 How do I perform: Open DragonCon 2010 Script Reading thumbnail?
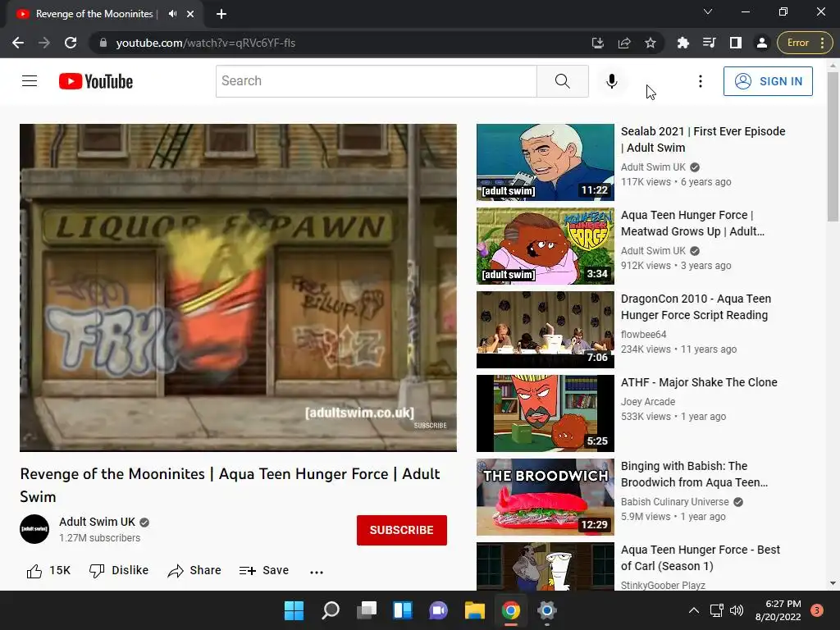pyautogui.click(x=546, y=330)
